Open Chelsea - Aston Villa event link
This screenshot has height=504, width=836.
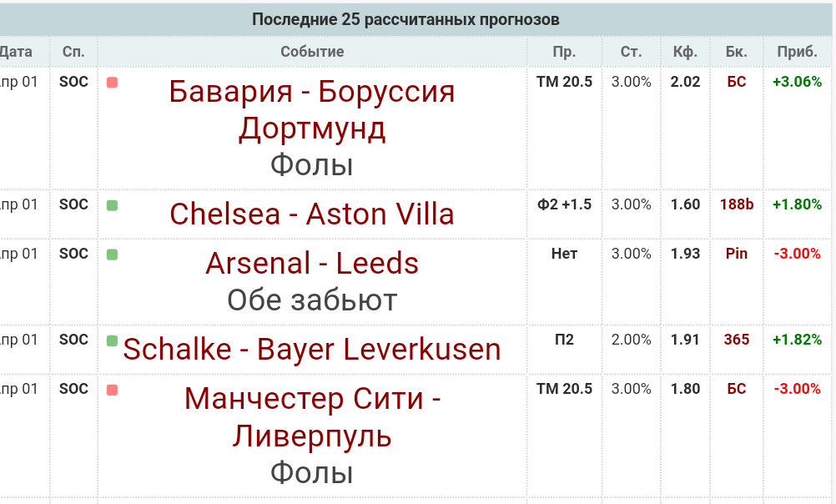(x=312, y=214)
